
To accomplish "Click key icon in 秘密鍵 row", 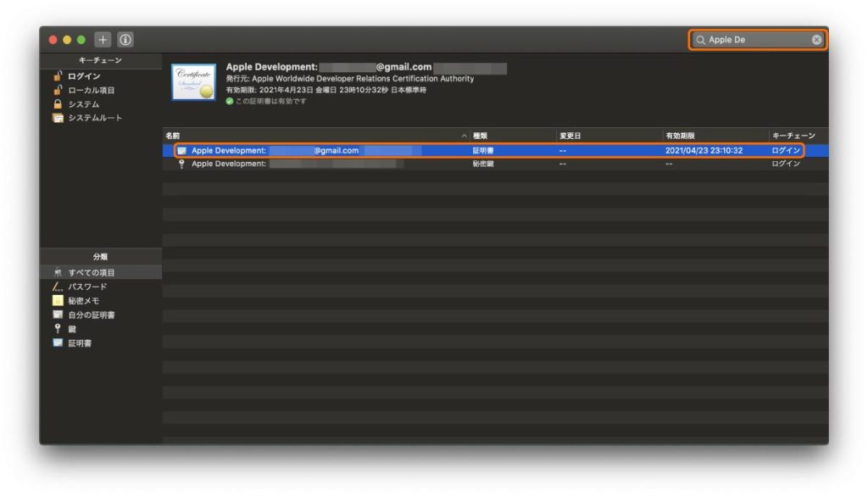I will 181,164.
